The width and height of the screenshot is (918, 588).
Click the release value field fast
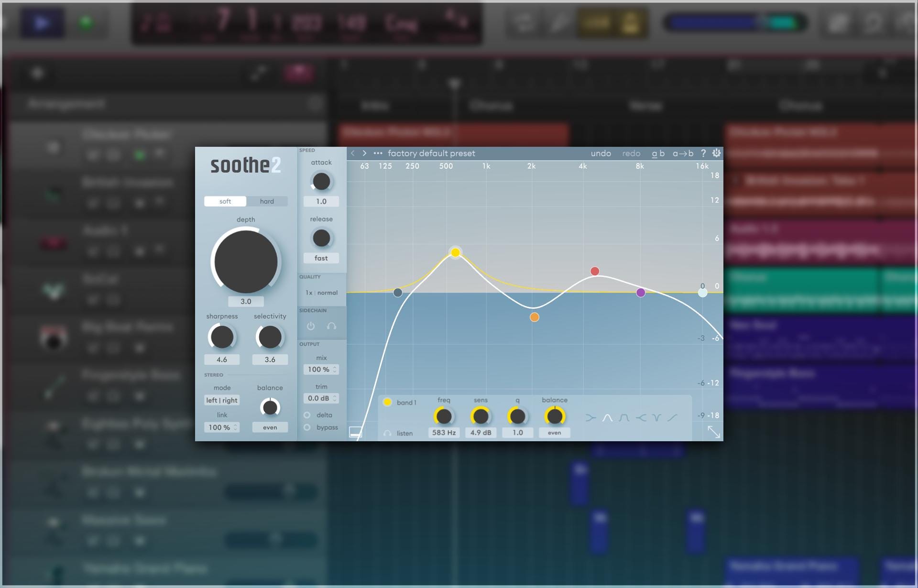(x=321, y=258)
